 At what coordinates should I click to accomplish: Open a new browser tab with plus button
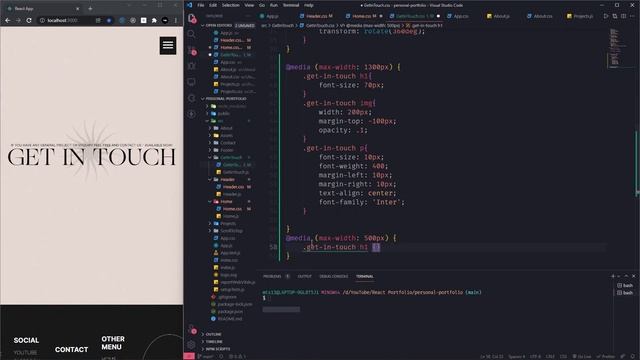[90, 8]
